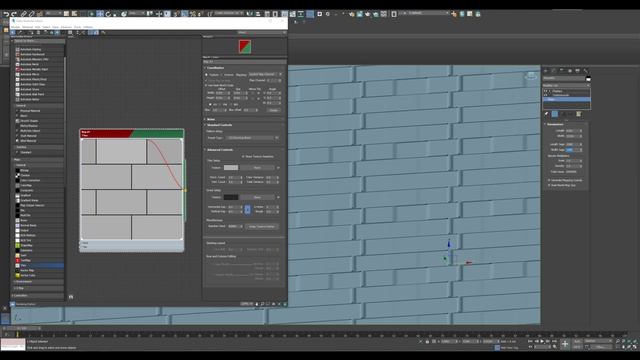640x360 pixels.
Task: Click the None map button for Tiles texture
Action: pos(257,168)
